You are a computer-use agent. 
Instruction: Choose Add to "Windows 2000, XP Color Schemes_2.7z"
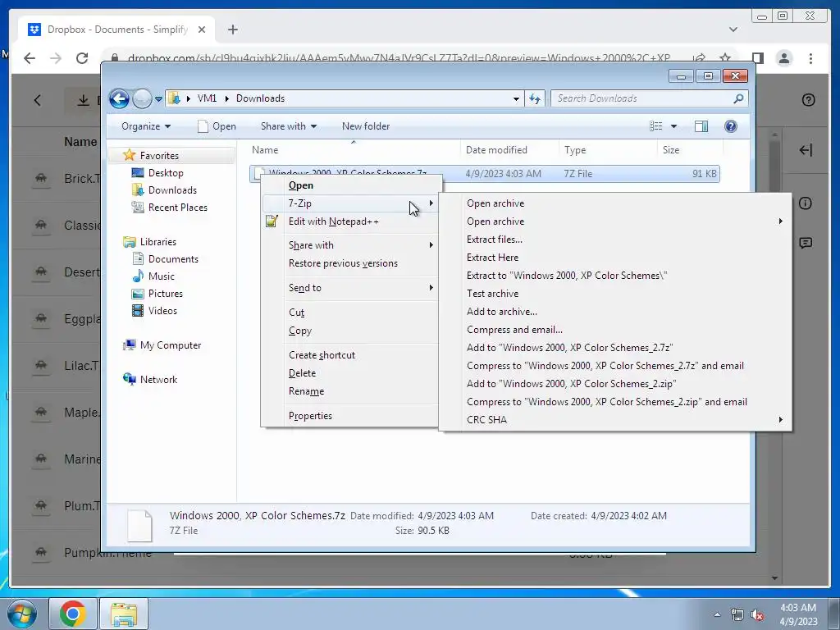[x=615, y=348]
